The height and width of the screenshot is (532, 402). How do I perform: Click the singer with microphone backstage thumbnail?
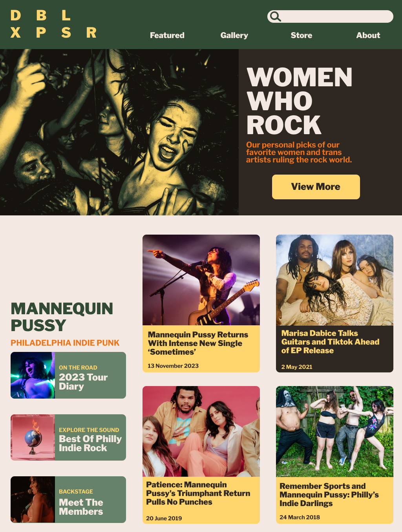pyautogui.click(x=33, y=499)
